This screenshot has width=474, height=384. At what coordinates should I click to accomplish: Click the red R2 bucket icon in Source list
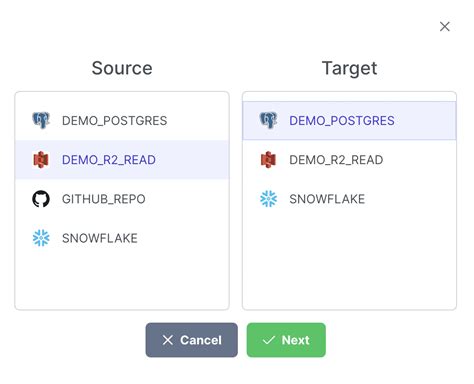point(41,160)
